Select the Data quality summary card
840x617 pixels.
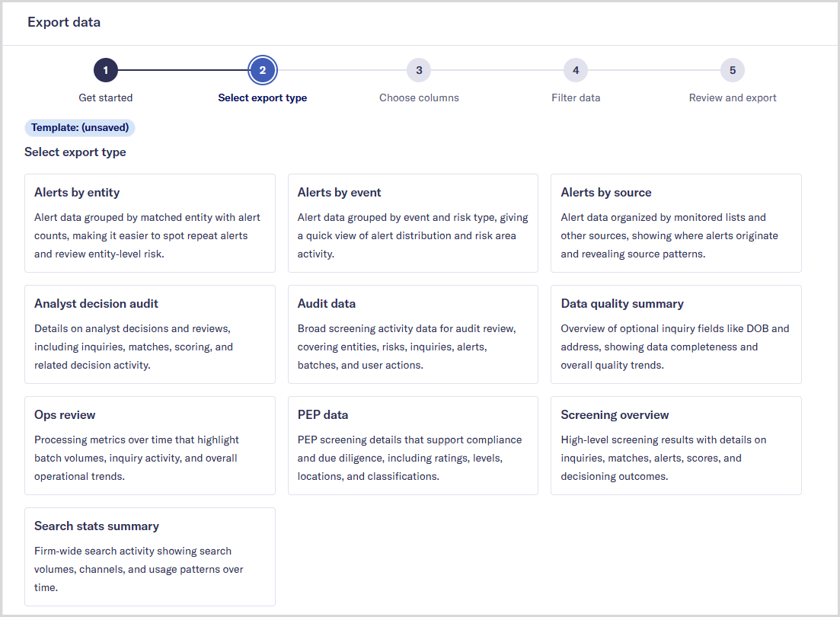[x=676, y=334]
